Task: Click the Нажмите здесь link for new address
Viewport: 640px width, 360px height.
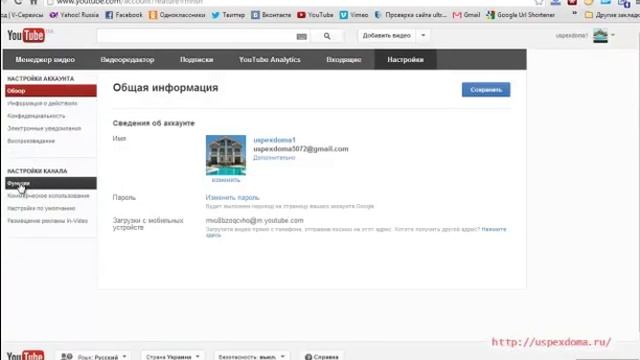Action: (493, 229)
